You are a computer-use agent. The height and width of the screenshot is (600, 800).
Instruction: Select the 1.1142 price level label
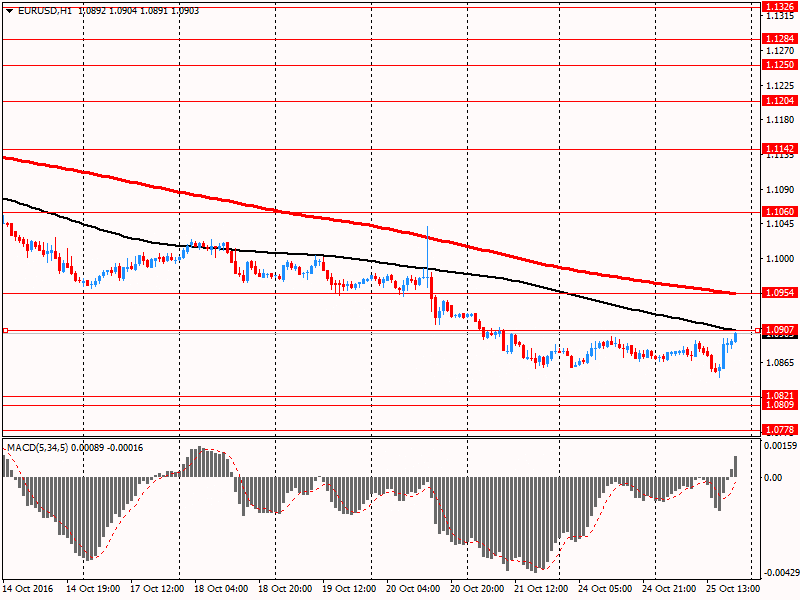780,148
